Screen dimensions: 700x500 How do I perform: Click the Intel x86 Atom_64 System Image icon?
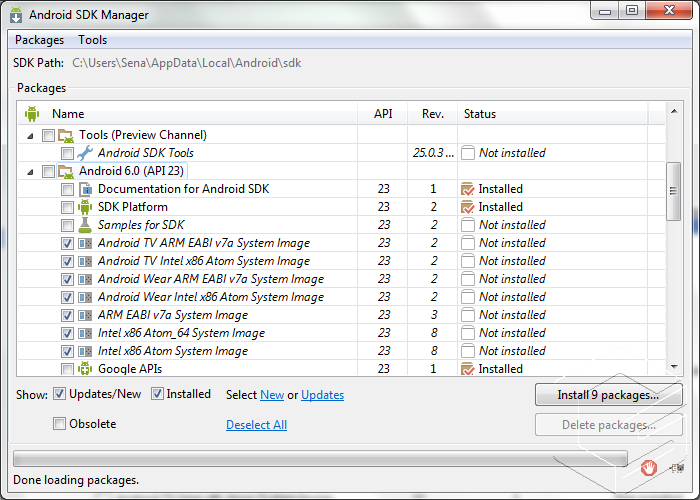pyautogui.click(x=85, y=333)
